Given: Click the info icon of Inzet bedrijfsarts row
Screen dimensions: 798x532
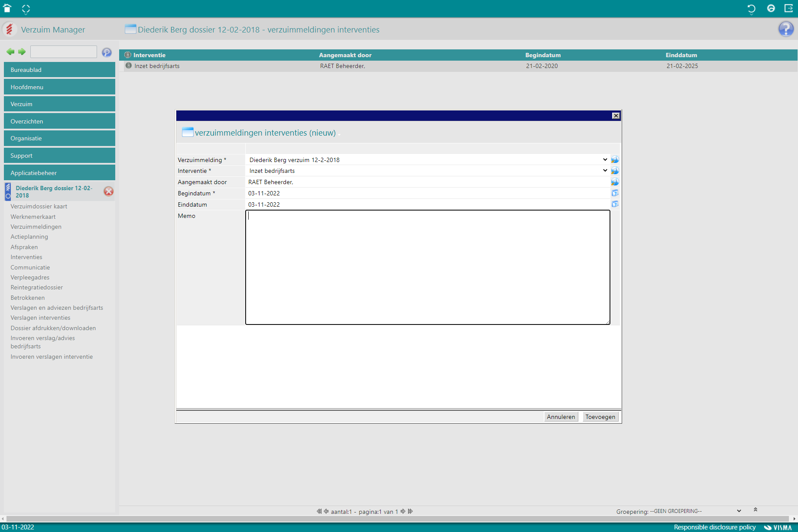Looking at the screenshot, I should (x=129, y=65).
